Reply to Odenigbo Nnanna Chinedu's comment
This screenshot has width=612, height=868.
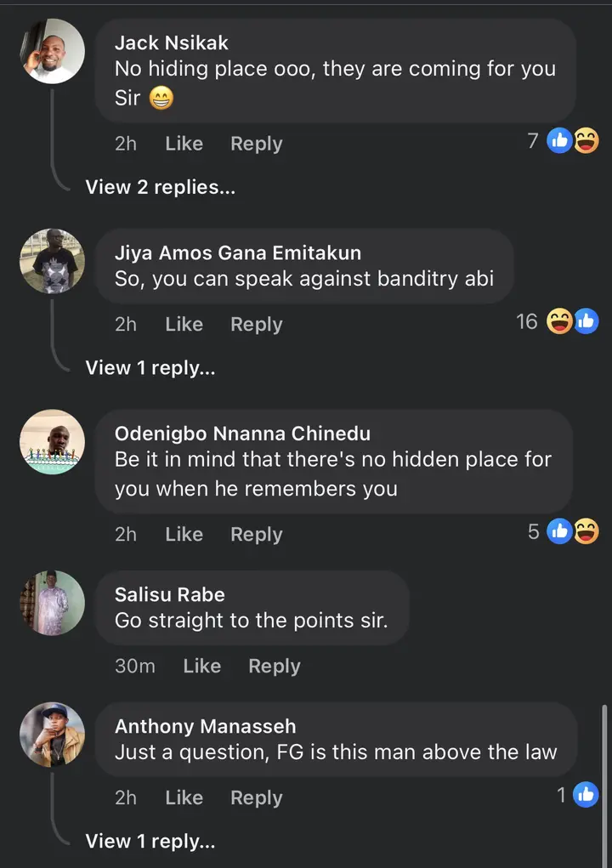[x=256, y=534]
